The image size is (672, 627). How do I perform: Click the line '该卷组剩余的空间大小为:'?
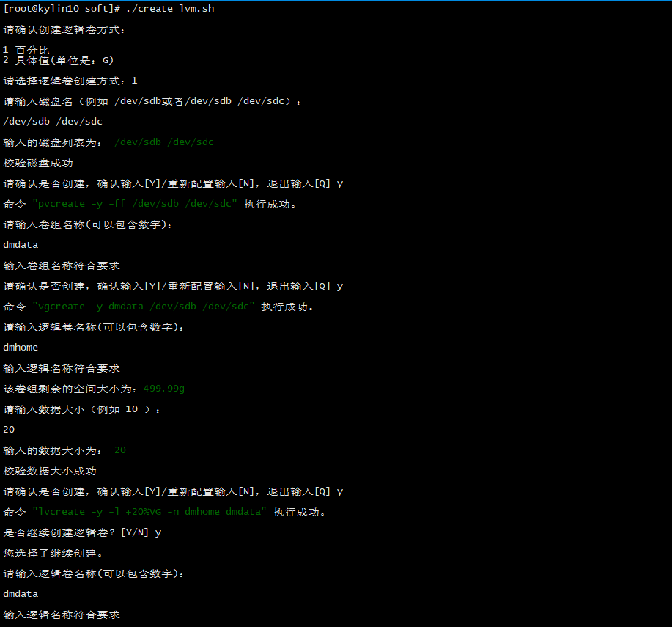70,389
